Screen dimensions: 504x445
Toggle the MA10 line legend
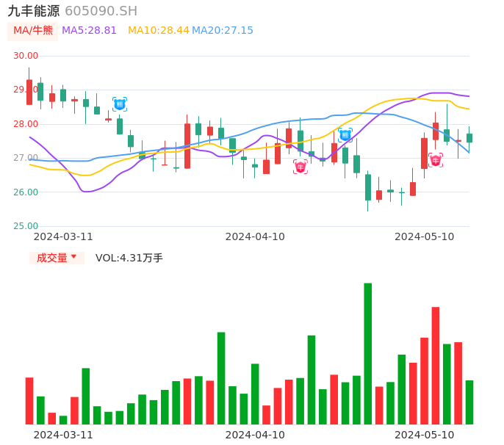(158, 30)
